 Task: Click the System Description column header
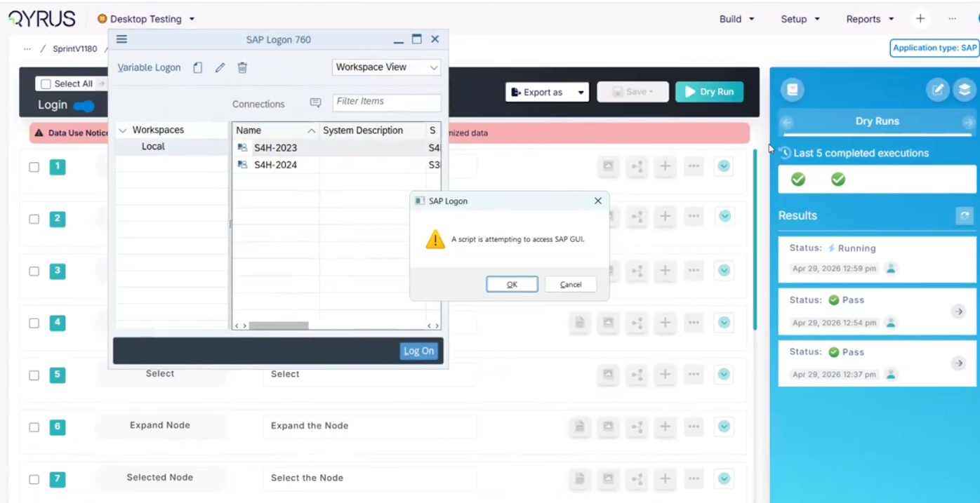[x=372, y=130]
